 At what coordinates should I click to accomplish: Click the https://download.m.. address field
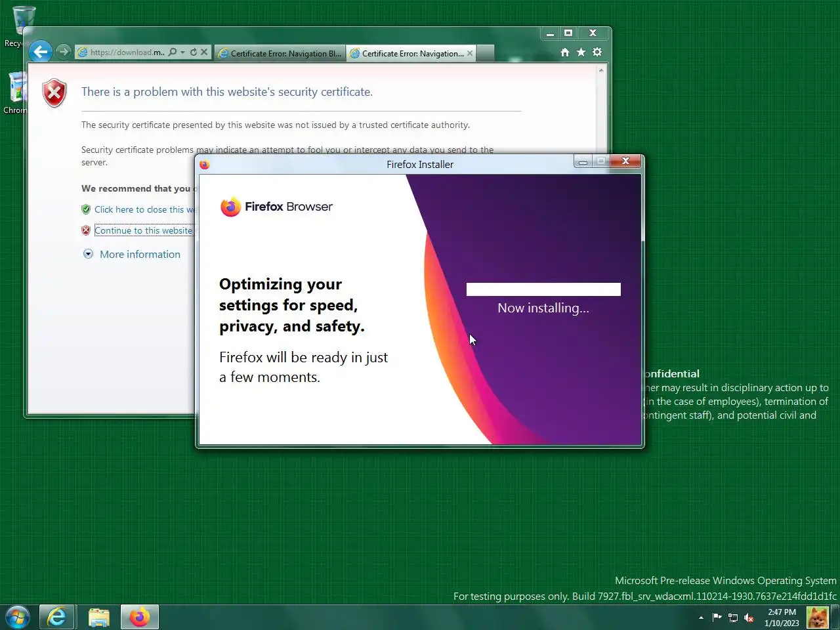tap(127, 52)
